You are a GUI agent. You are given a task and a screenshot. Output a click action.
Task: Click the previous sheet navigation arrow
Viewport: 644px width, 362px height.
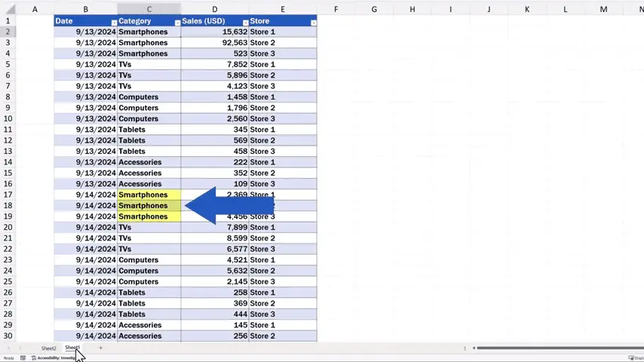(x=8, y=348)
